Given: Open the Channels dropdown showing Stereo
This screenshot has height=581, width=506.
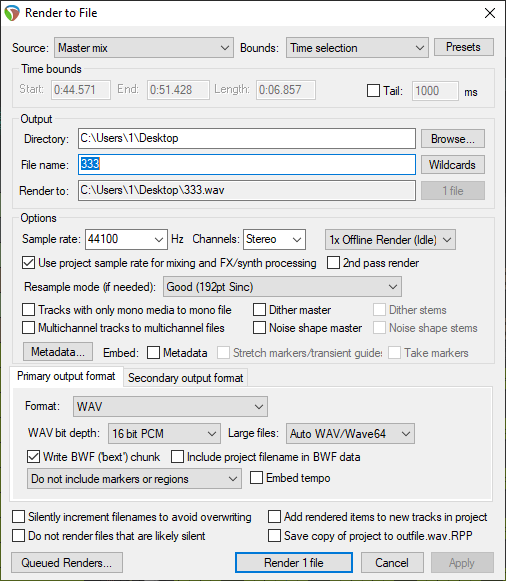Looking at the screenshot, I should 274,239.
